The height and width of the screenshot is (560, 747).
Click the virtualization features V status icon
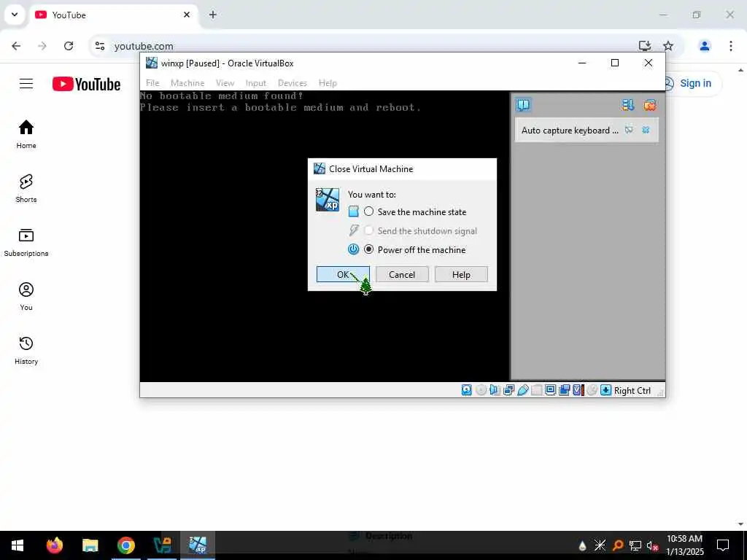(x=578, y=390)
